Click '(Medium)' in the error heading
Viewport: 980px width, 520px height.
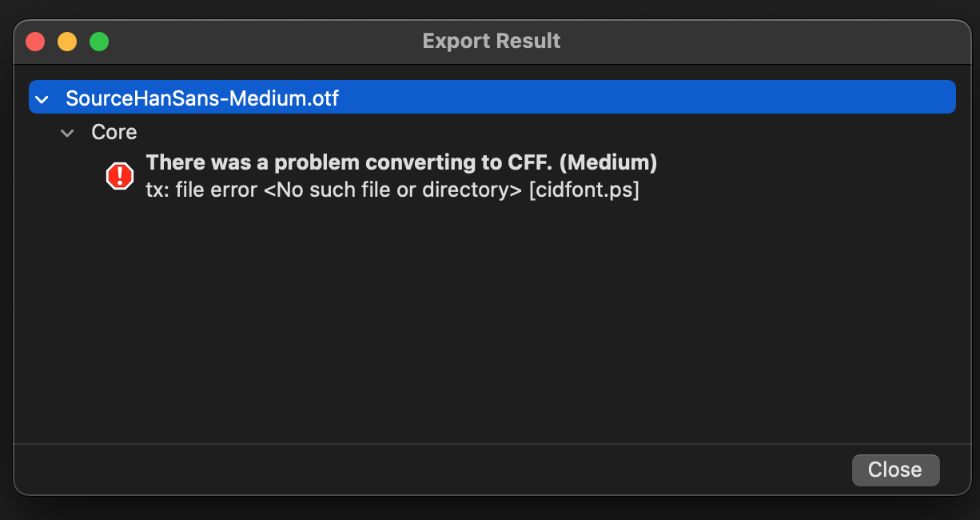click(x=608, y=162)
